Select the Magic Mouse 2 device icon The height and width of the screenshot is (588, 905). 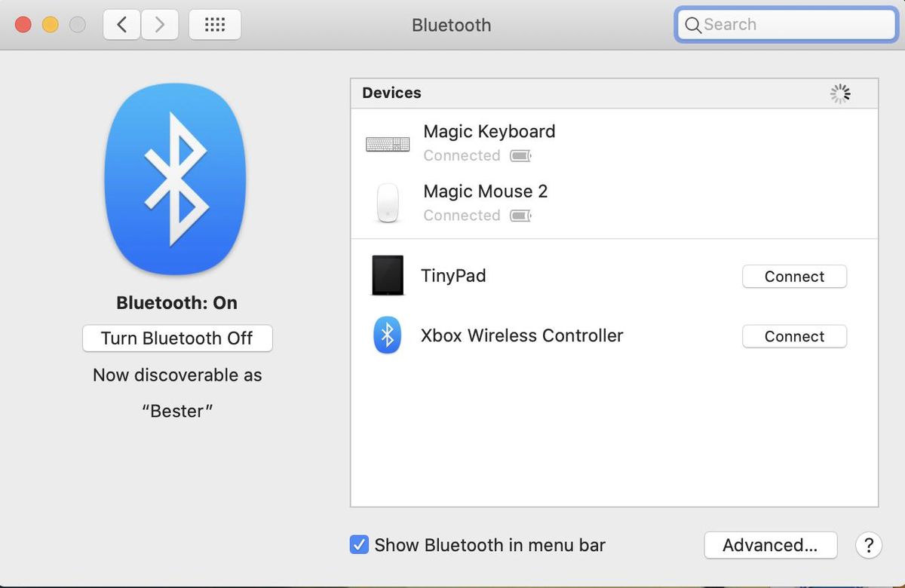click(x=388, y=203)
